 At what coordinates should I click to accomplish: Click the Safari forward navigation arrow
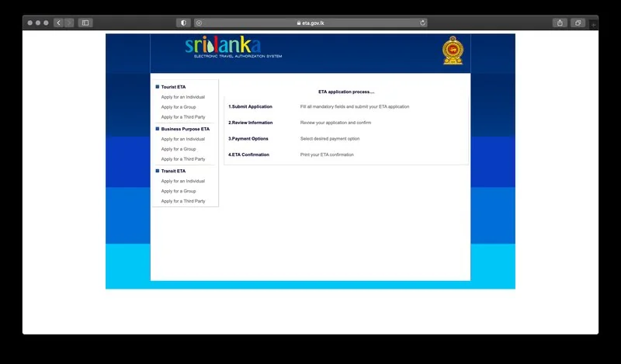(x=68, y=23)
